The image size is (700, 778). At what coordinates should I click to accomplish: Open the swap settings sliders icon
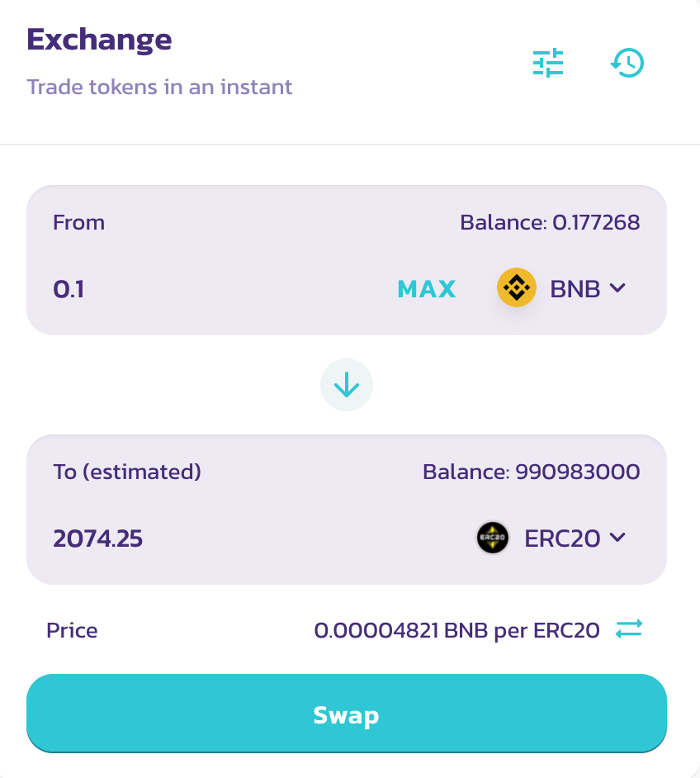[548, 63]
